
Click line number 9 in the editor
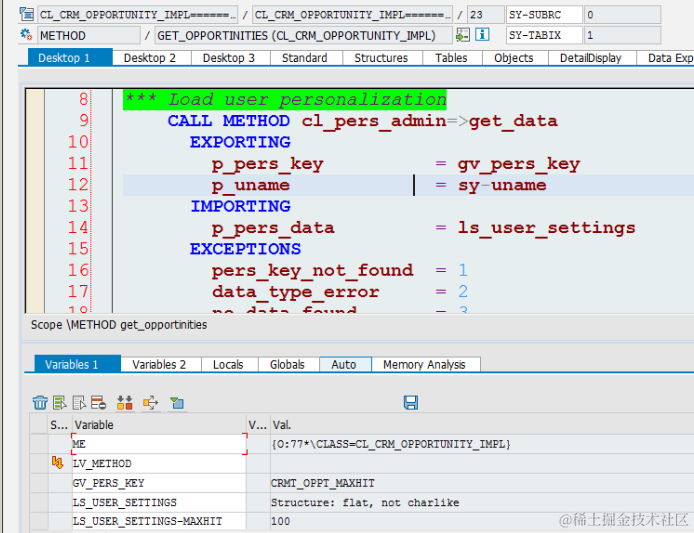click(x=84, y=120)
